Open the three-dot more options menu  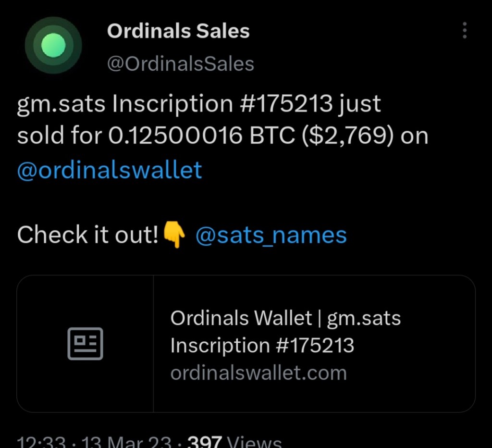(464, 30)
